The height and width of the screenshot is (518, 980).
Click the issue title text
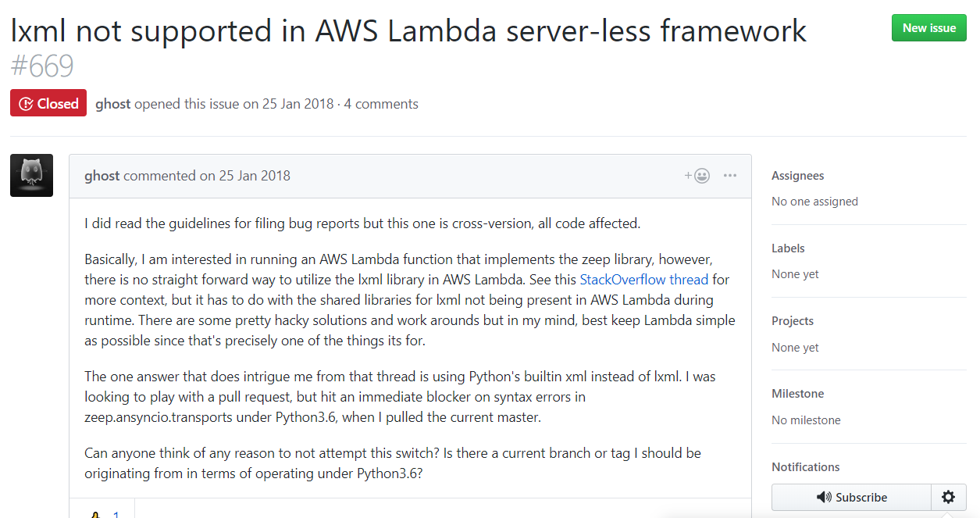(408, 30)
